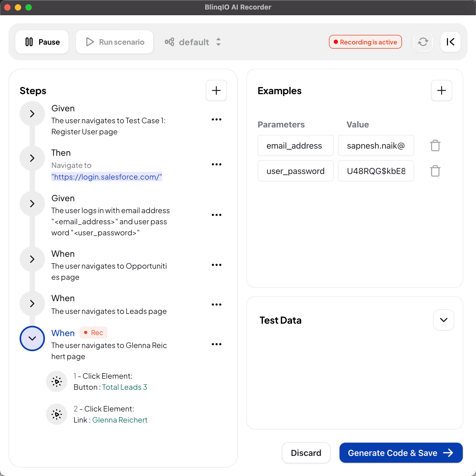Expand the Test Data section

coord(444,320)
